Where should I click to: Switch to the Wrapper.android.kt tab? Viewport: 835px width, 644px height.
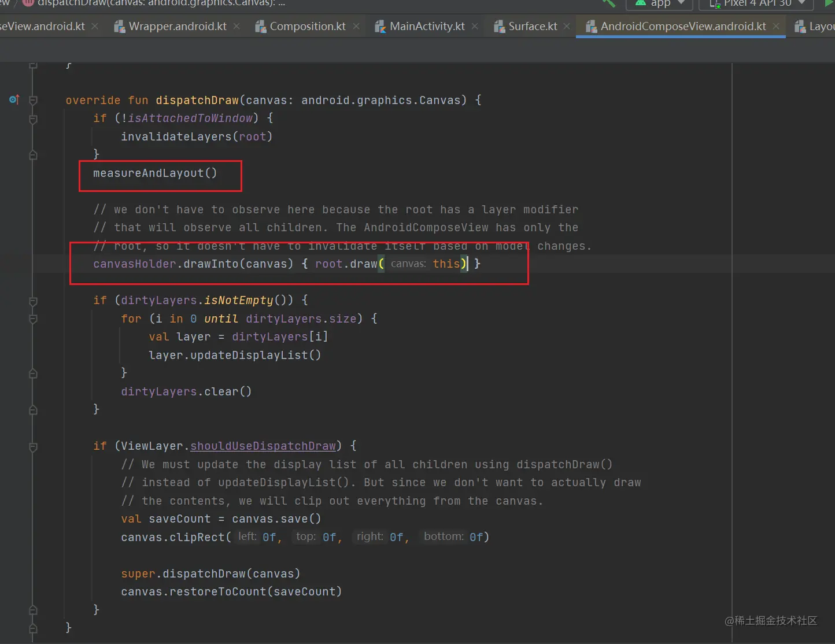tap(178, 26)
